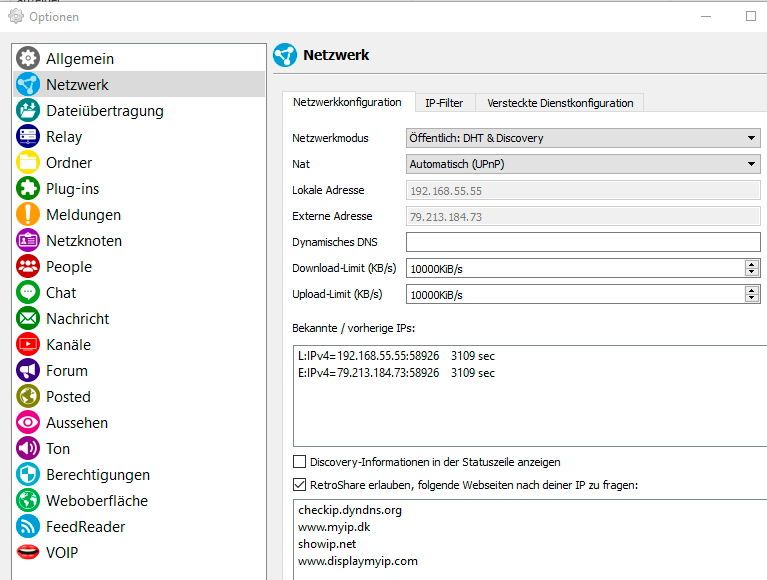The image size is (767, 580).
Task: Click the Chat bubble icon
Action: 28,292
